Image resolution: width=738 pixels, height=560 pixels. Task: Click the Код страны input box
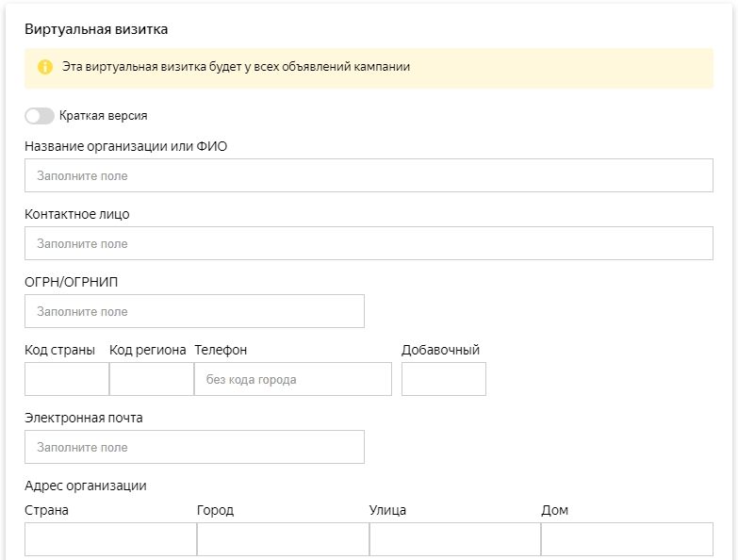click(66, 379)
